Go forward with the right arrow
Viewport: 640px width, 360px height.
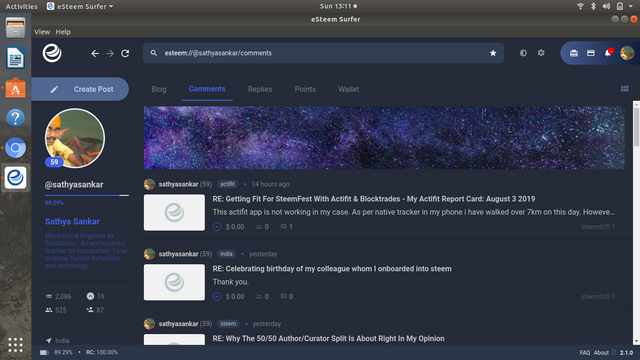coord(110,53)
